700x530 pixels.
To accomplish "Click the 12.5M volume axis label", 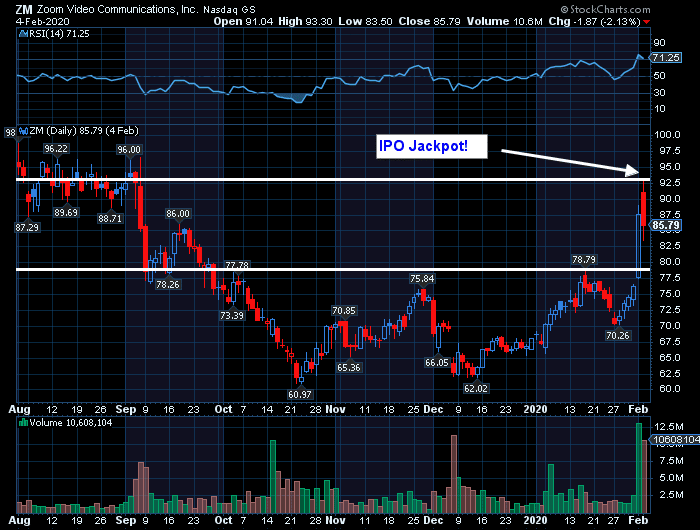I will pos(669,426).
